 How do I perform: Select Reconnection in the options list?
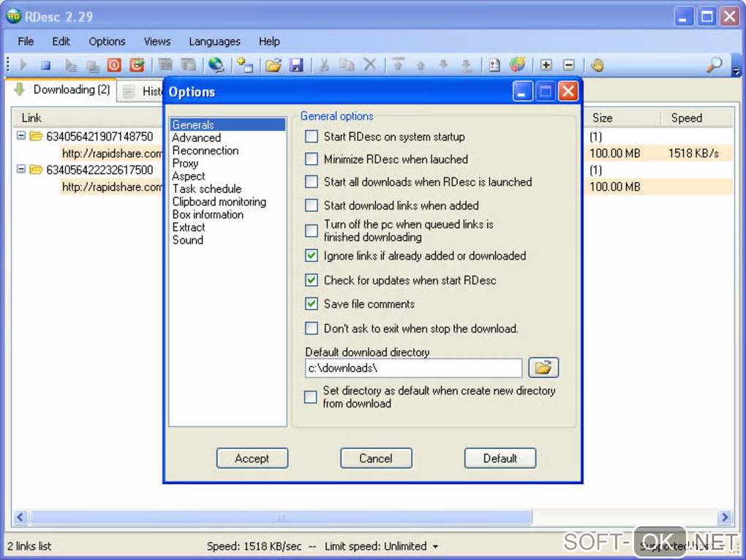(x=206, y=150)
